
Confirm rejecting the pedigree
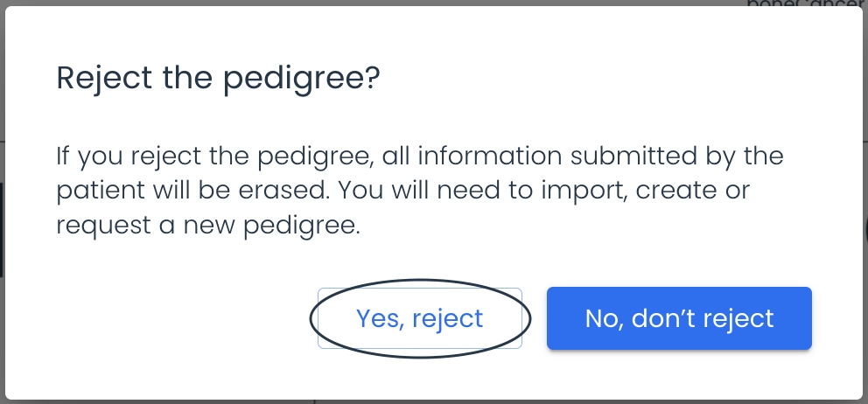(420, 318)
